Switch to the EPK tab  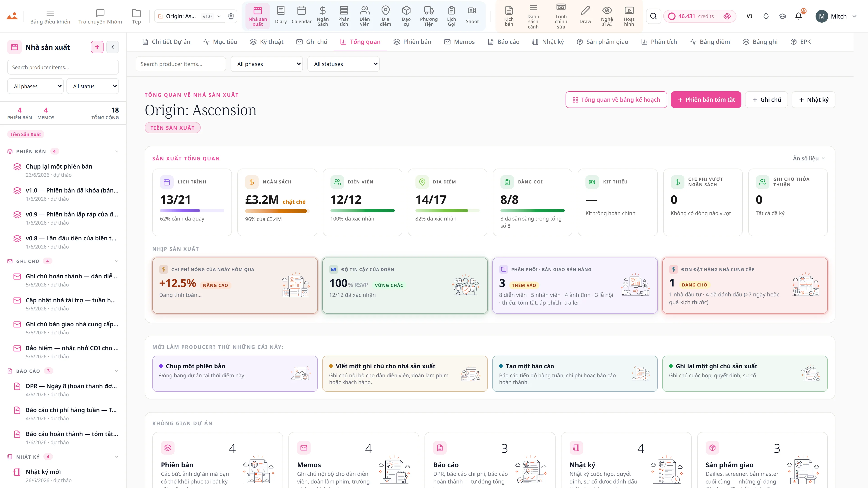pyautogui.click(x=800, y=42)
